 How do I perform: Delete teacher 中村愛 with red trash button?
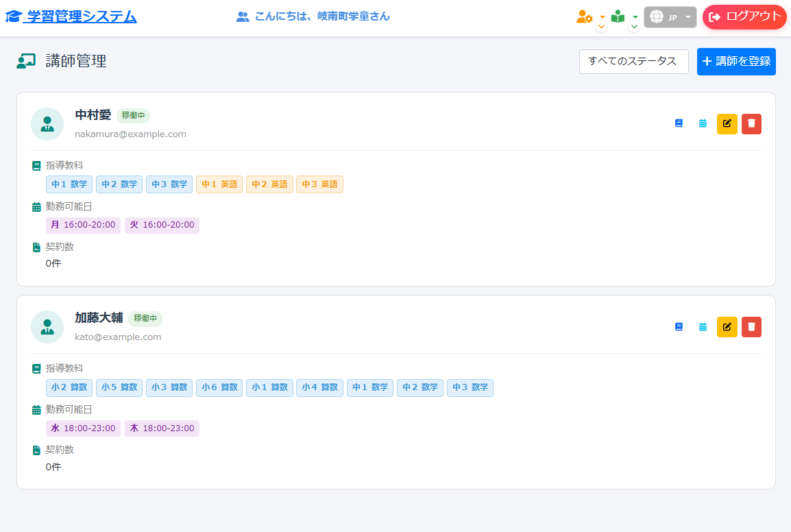(x=751, y=123)
